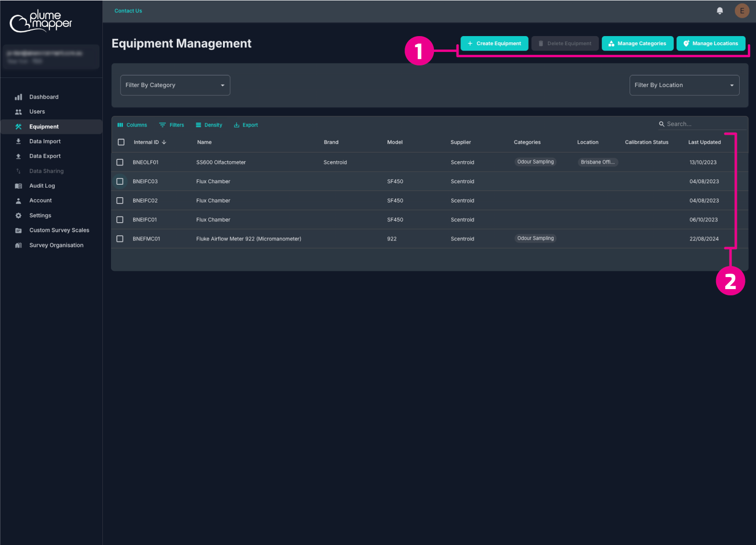This screenshot has height=545, width=756.
Task: Sort by the Model column header
Action: 395,142
